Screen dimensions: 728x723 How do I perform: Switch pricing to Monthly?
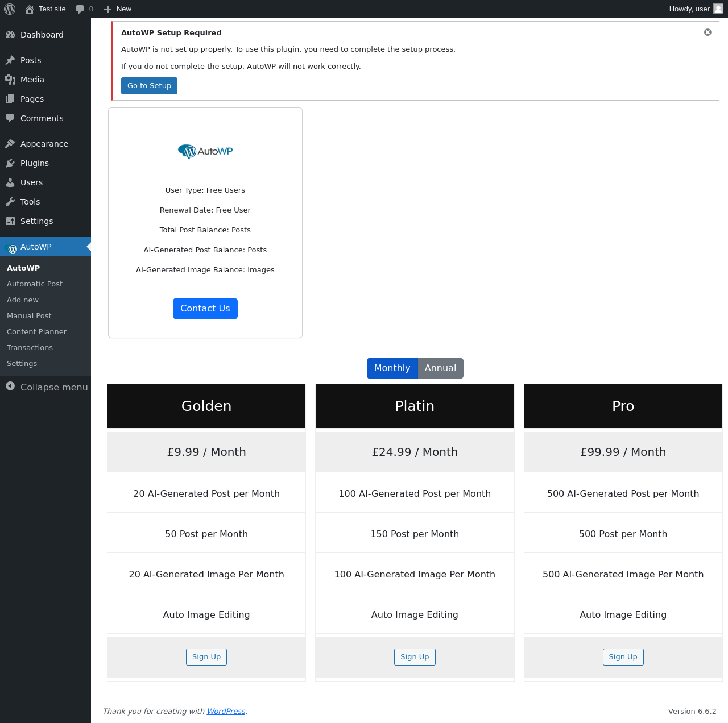(392, 368)
